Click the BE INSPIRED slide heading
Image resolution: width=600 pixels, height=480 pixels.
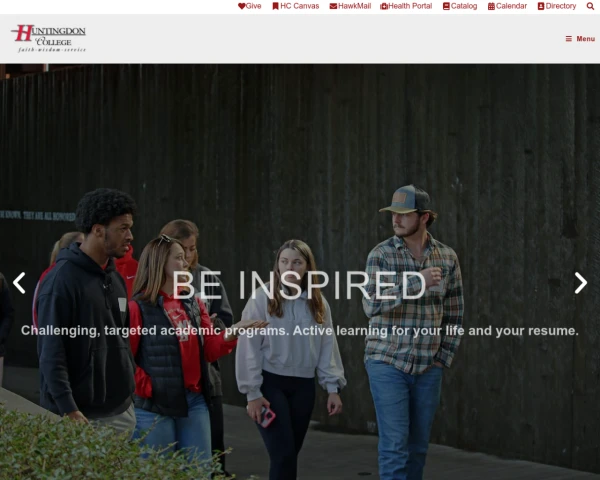click(x=299, y=286)
